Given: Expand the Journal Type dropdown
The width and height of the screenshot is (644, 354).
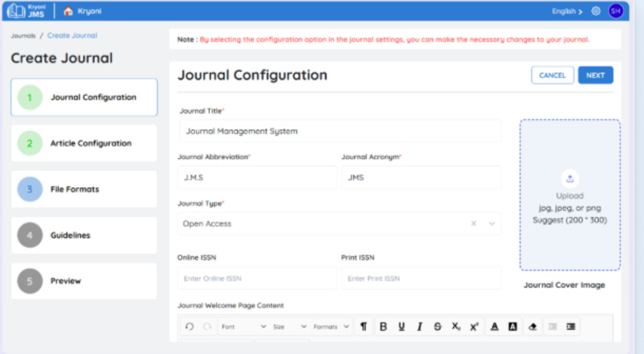Looking at the screenshot, I should [491, 224].
